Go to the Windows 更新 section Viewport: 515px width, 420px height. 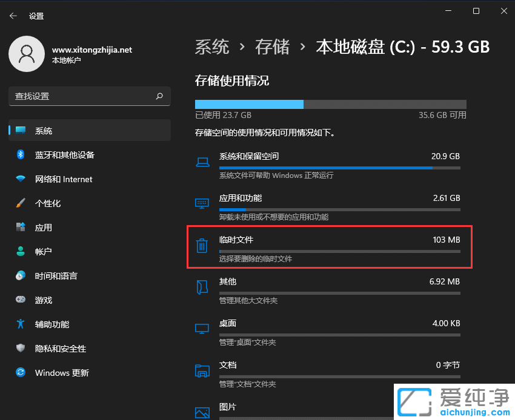coord(62,373)
